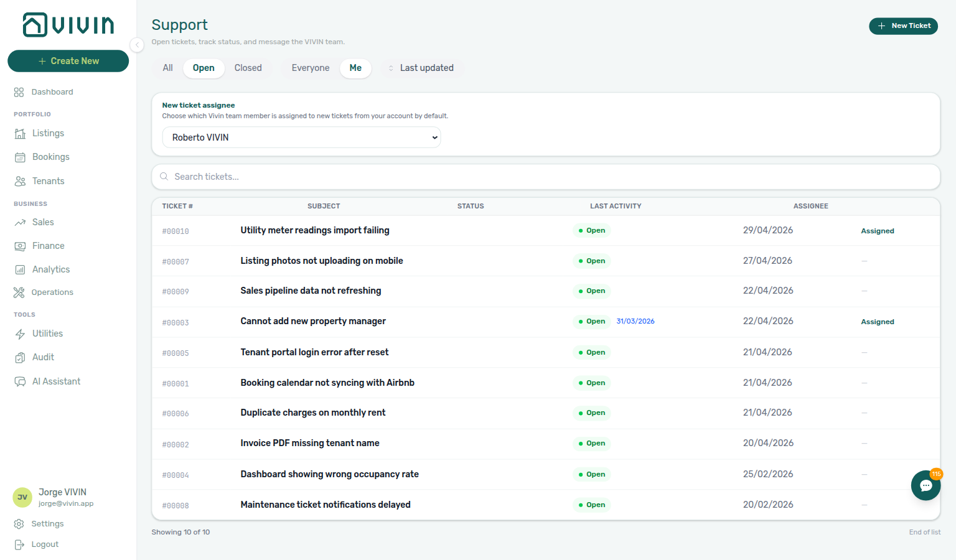Open the Roberto VIVIN assignee dropdown

coord(301,138)
